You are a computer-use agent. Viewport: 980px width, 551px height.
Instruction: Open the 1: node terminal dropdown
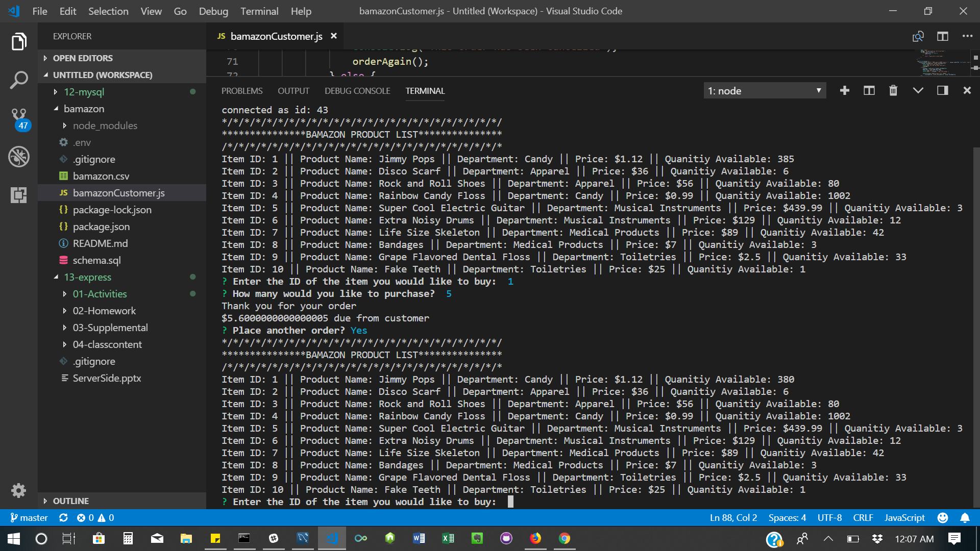point(764,91)
